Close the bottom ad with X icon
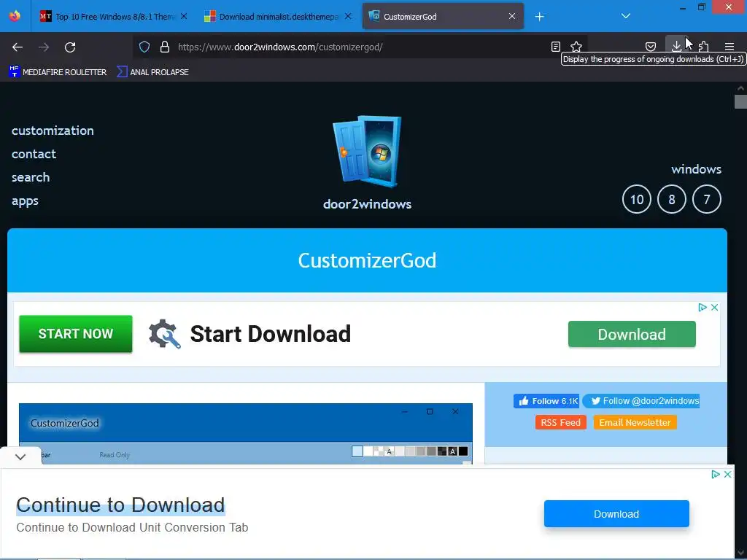Image resolution: width=747 pixels, height=560 pixels. tap(727, 474)
